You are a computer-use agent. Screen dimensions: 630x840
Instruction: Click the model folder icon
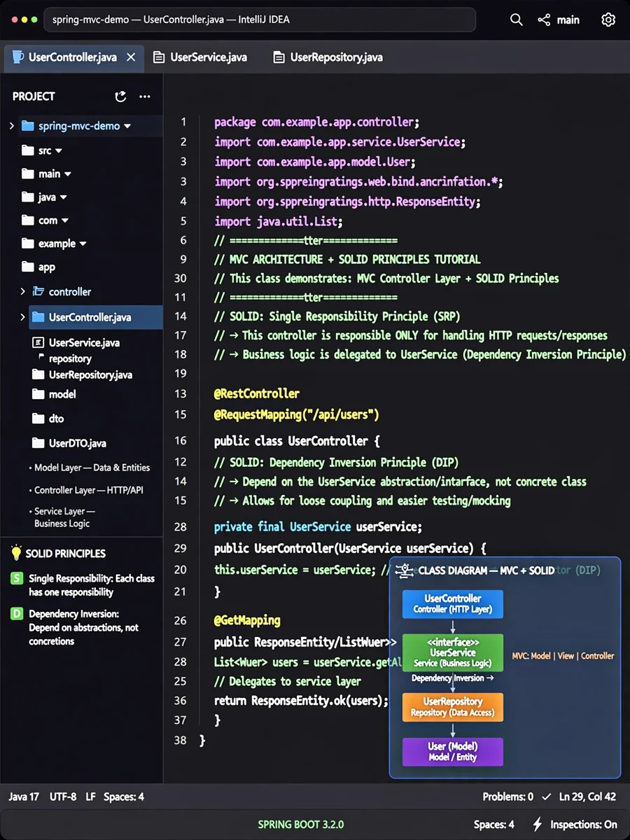point(38,394)
